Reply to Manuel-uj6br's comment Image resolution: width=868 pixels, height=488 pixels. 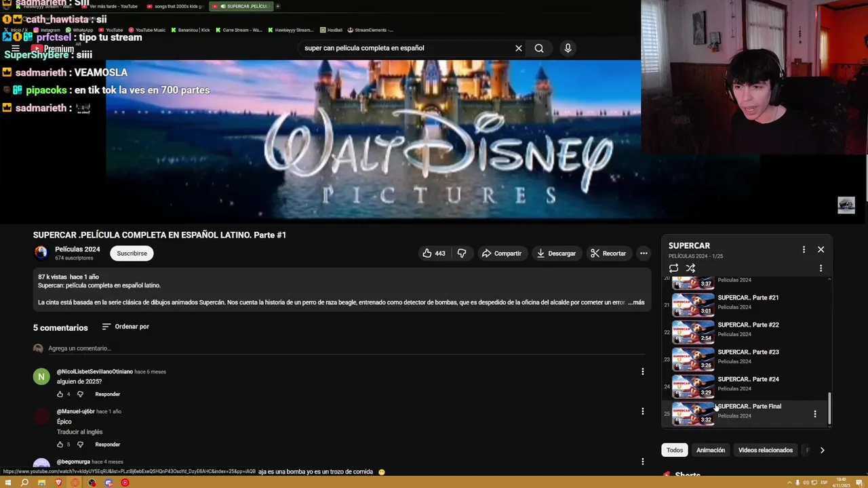tap(108, 445)
